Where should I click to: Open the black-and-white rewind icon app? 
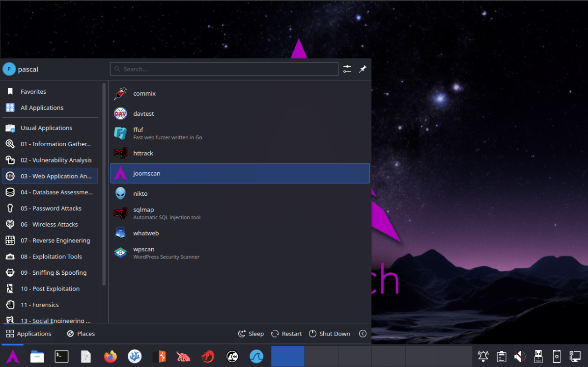click(x=232, y=357)
